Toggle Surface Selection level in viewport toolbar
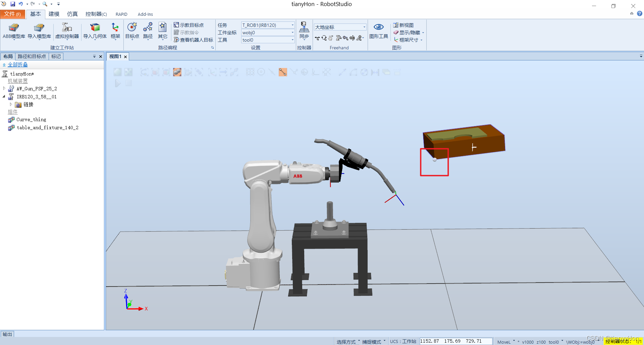Screen dimensions: 644x345 [155, 72]
